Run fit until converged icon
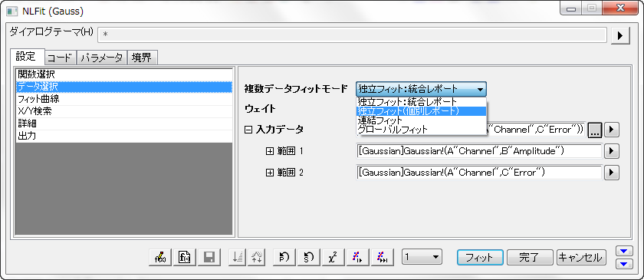 pyautogui.click(x=383, y=258)
